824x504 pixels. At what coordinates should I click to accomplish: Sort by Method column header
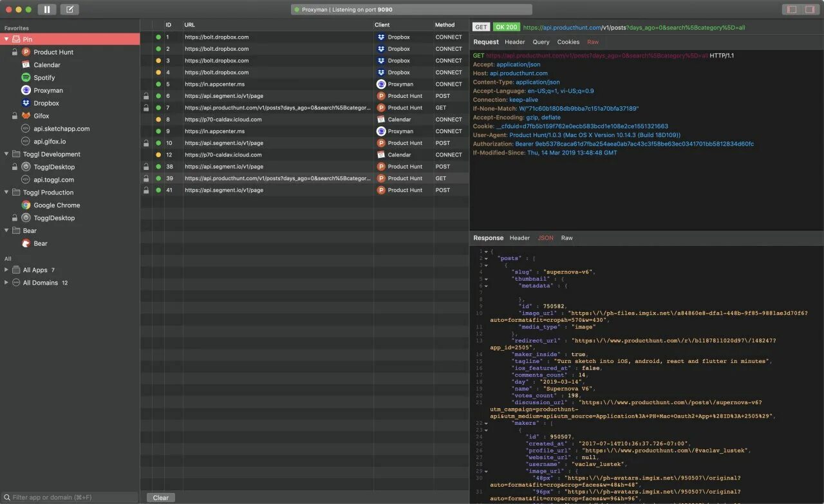click(451, 25)
